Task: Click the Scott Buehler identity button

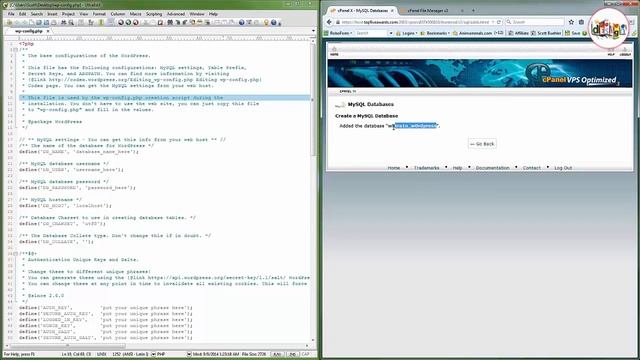Action: (546, 33)
